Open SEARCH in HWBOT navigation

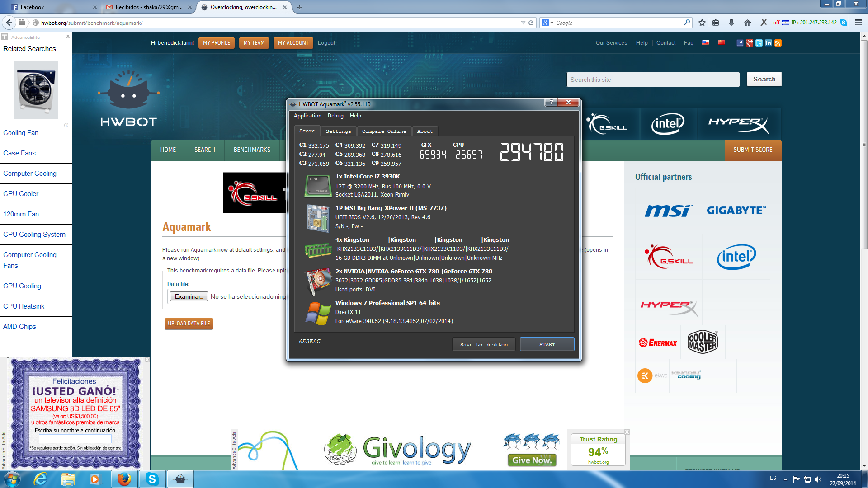[x=205, y=150]
